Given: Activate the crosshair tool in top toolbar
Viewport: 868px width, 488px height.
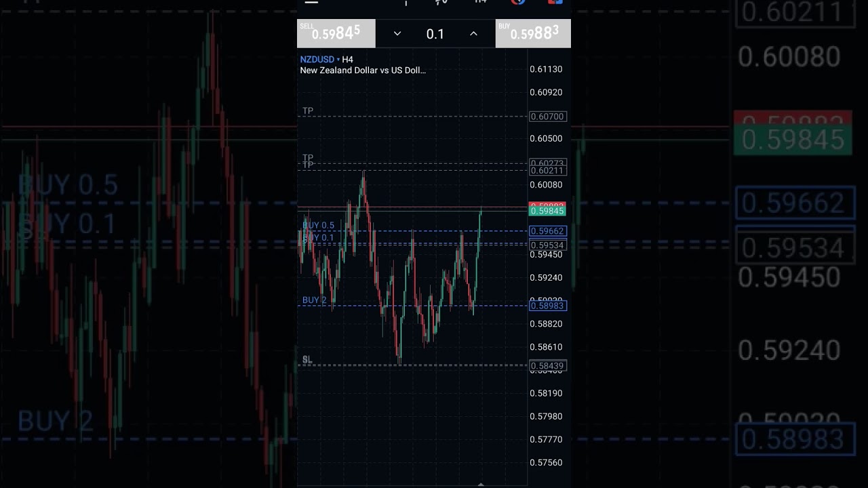Looking at the screenshot, I should point(406,2).
